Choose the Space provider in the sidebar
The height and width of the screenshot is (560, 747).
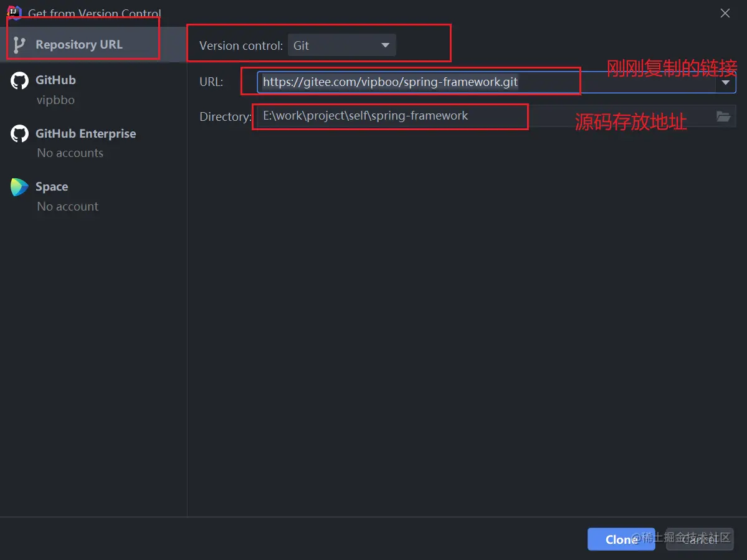tap(93, 196)
